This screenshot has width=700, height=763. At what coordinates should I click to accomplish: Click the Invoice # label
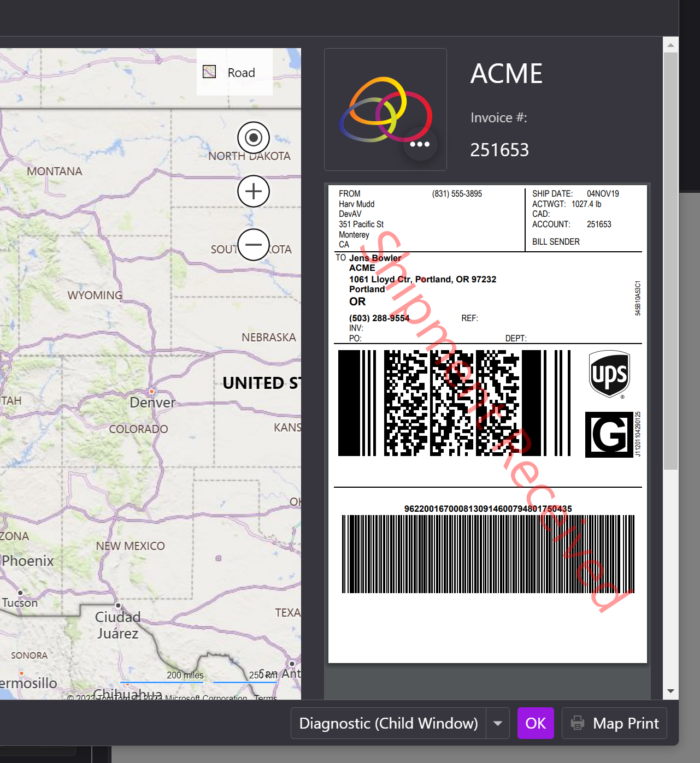click(x=498, y=117)
